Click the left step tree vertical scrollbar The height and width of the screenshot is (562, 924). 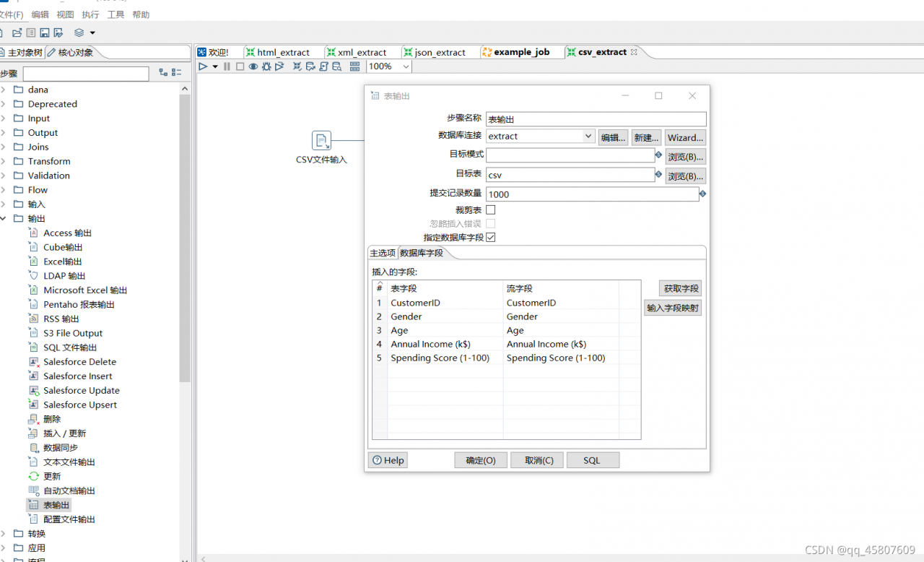click(185, 238)
